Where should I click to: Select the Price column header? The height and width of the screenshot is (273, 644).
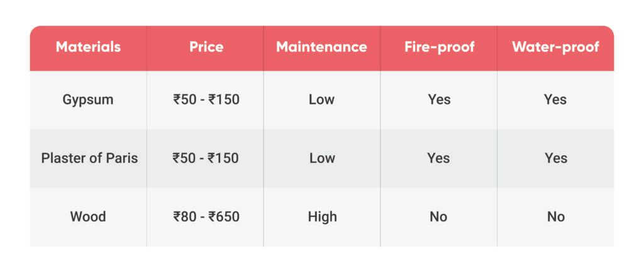[x=206, y=47]
